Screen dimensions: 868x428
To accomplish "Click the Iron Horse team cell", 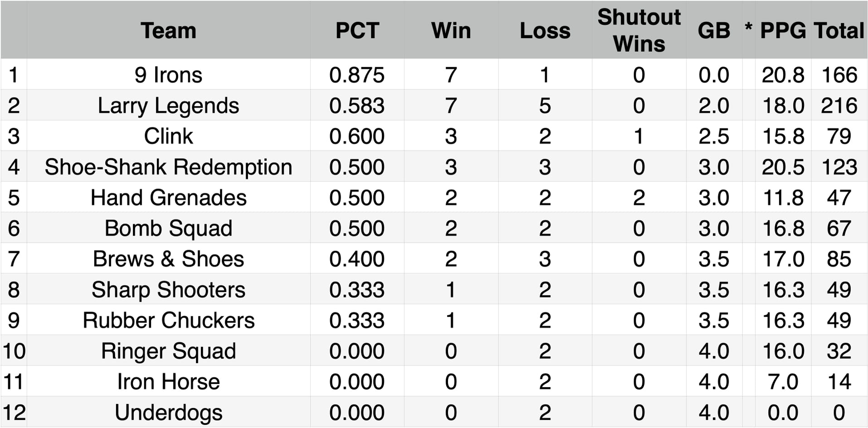I will 168,382.
